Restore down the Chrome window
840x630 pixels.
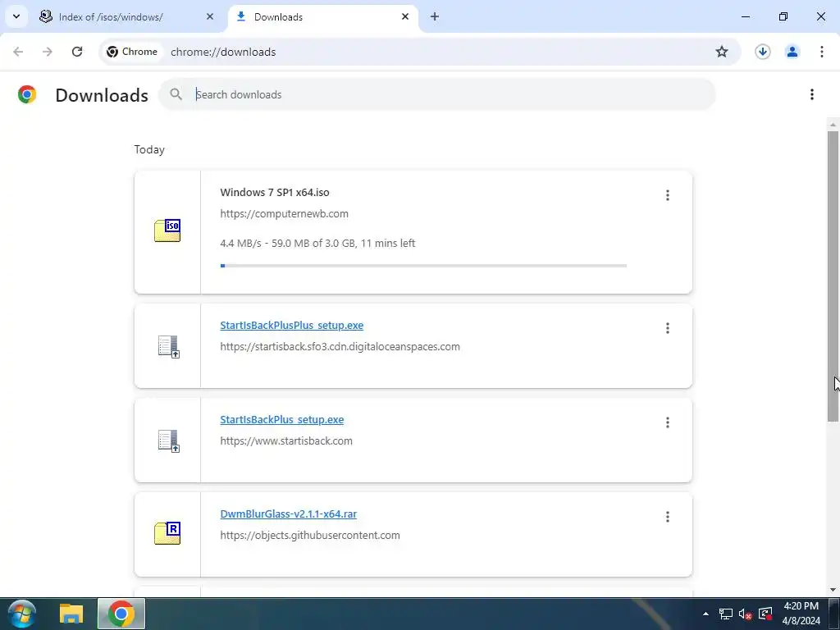[783, 16]
